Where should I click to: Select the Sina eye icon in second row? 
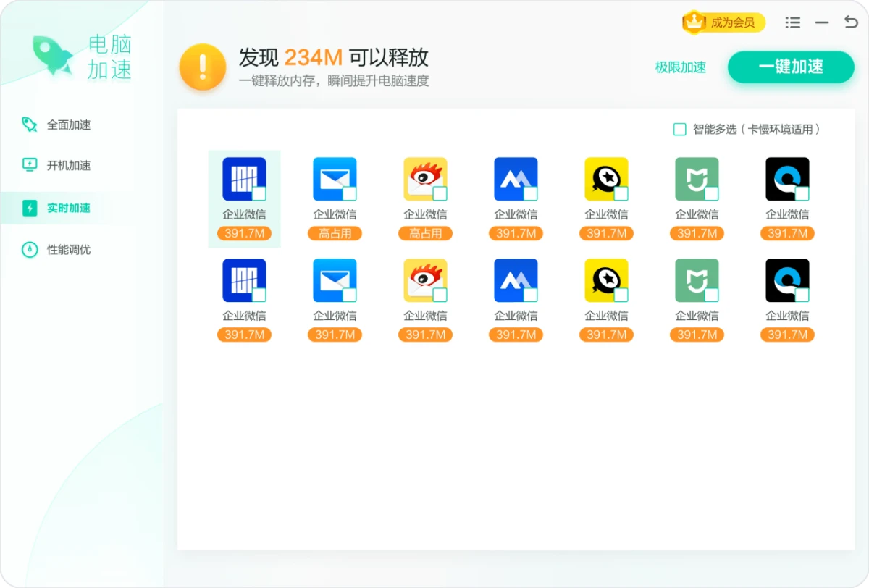click(x=425, y=280)
